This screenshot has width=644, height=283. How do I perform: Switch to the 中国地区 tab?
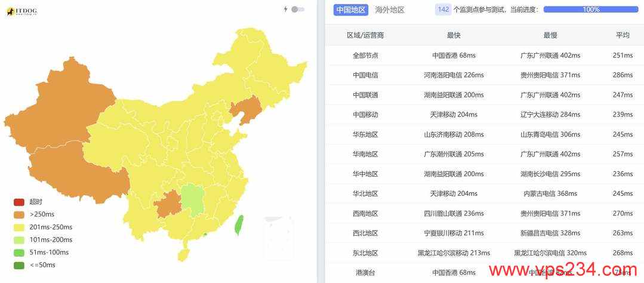click(x=351, y=10)
